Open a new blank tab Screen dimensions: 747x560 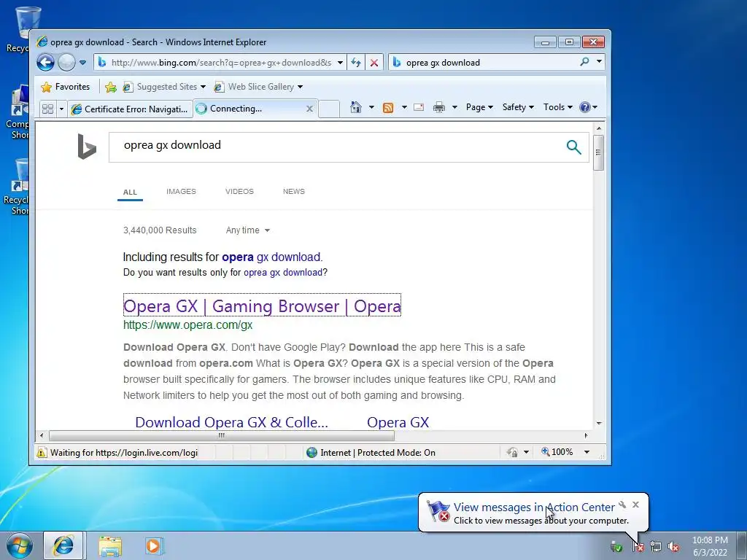329,109
